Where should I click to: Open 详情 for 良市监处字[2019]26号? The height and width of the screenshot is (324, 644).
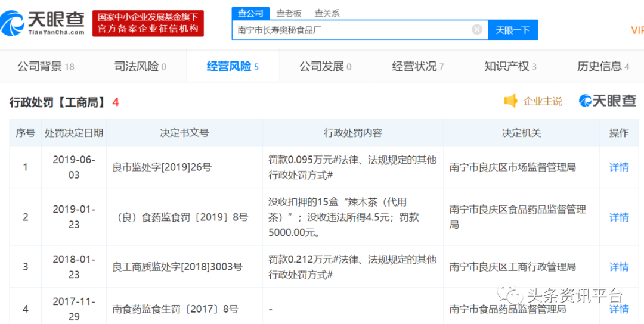[x=619, y=167]
